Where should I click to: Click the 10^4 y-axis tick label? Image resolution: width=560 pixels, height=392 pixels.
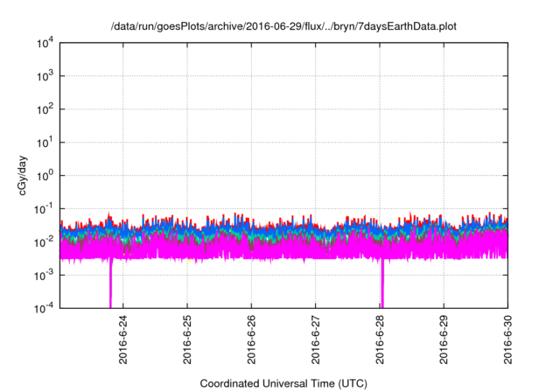click(x=45, y=43)
